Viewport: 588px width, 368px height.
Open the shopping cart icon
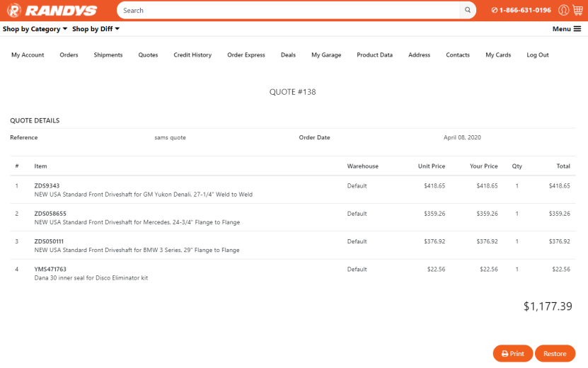[x=578, y=10]
